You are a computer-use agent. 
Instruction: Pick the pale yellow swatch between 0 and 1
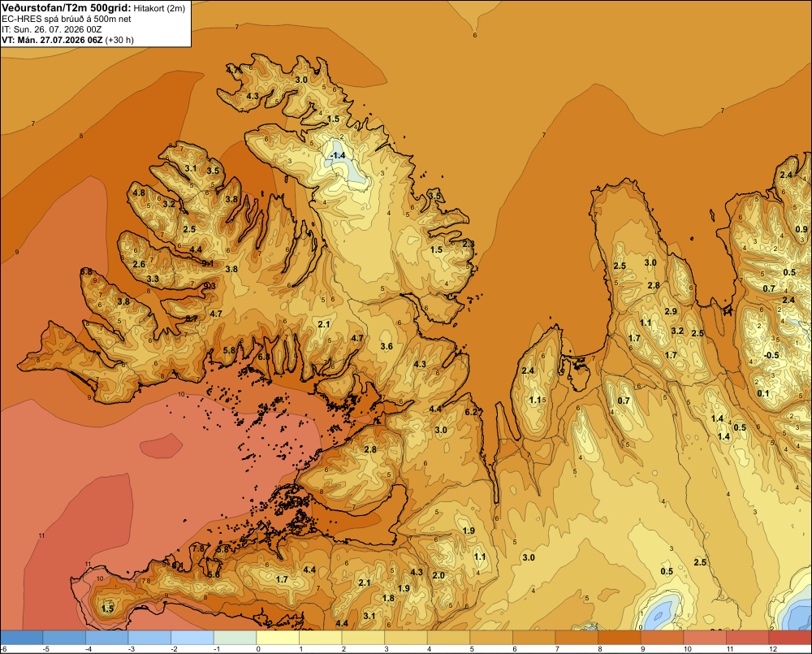(278, 638)
